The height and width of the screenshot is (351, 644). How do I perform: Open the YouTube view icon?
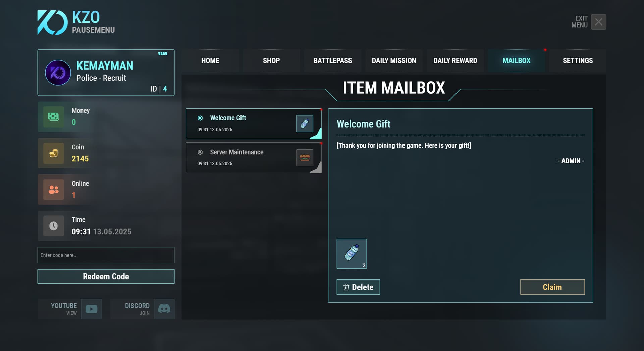click(91, 309)
